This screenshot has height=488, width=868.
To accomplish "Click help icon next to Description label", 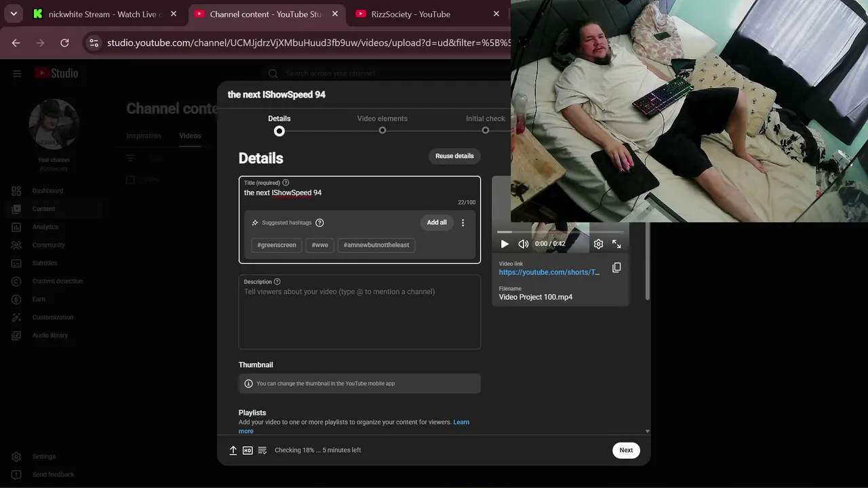I will (277, 282).
